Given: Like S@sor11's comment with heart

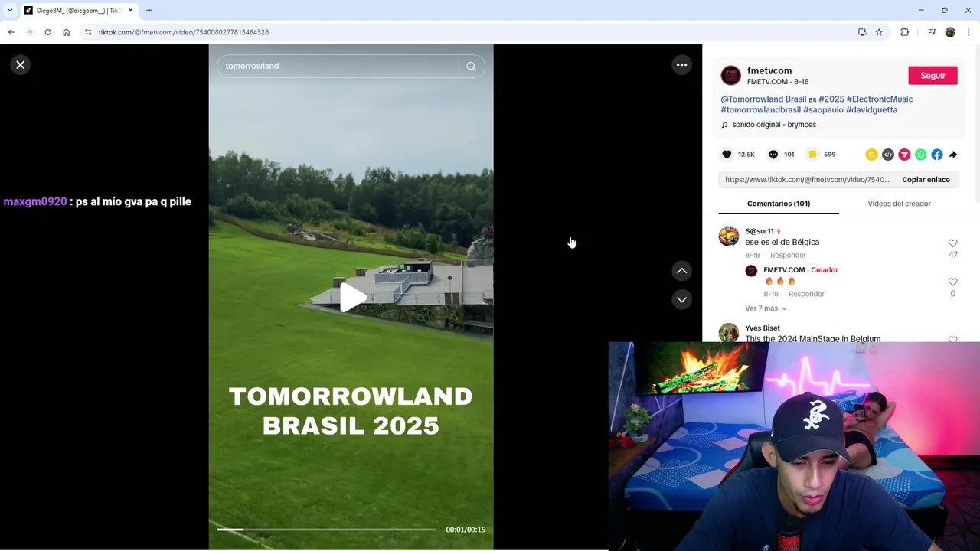Looking at the screenshot, I should [952, 243].
